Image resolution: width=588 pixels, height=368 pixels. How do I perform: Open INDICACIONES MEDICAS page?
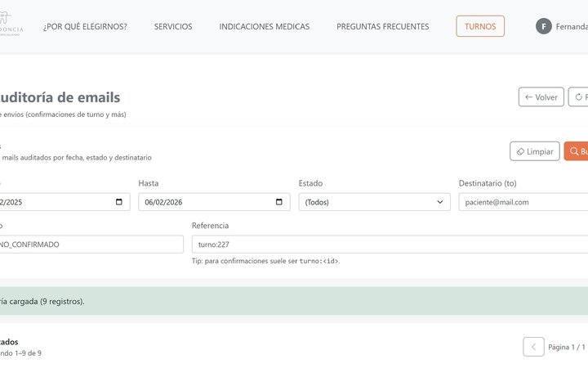point(265,27)
